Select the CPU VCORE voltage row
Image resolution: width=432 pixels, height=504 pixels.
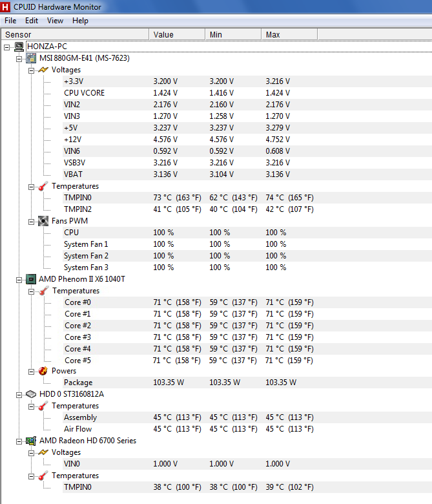[247, 93]
